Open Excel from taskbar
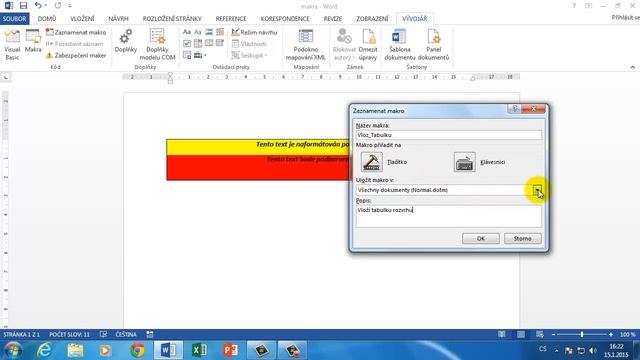Screen dimensions: 640x360 click(x=199, y=350)
